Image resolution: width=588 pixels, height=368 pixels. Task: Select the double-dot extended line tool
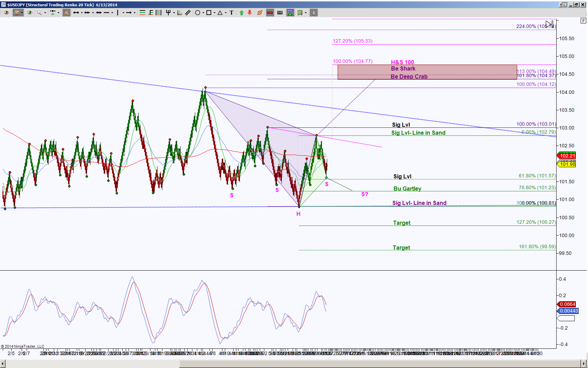87,13
